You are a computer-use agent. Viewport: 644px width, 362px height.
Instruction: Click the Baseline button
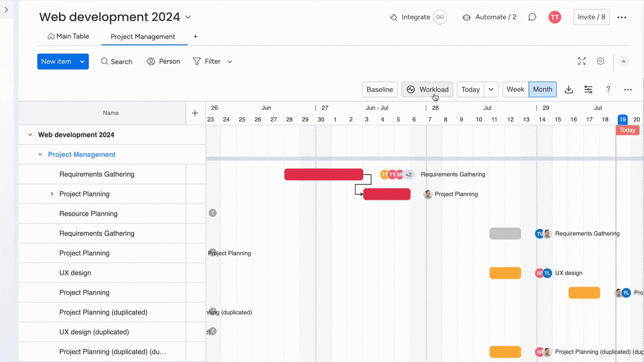380,89
